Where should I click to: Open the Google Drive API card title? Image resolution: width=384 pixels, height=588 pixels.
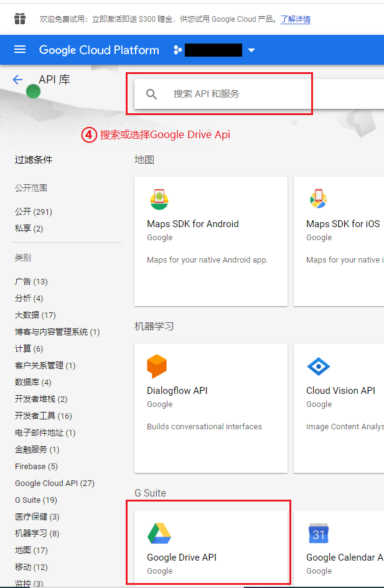coord(182,558)
